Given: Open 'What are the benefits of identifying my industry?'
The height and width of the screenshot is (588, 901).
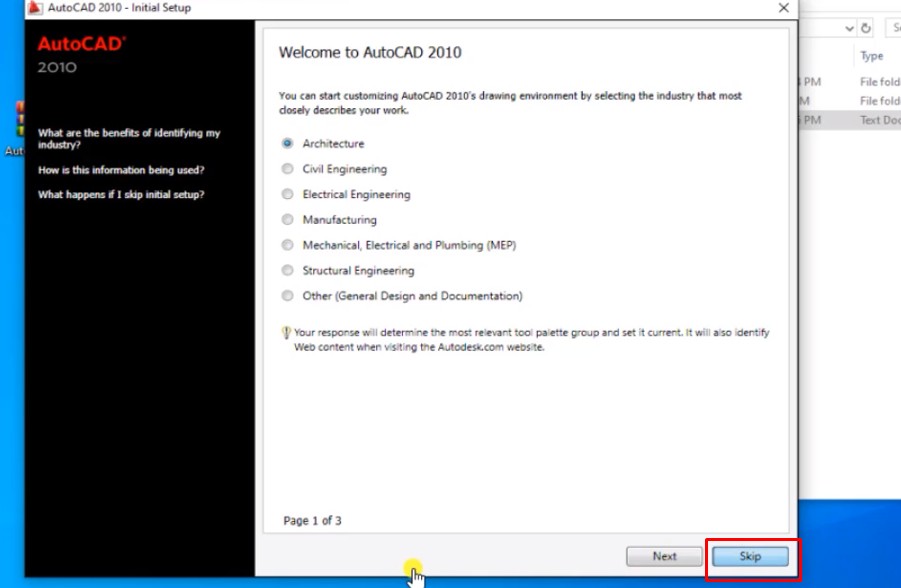Looking at the screenshot, I should pyautogui.click(x=129, y=138).
